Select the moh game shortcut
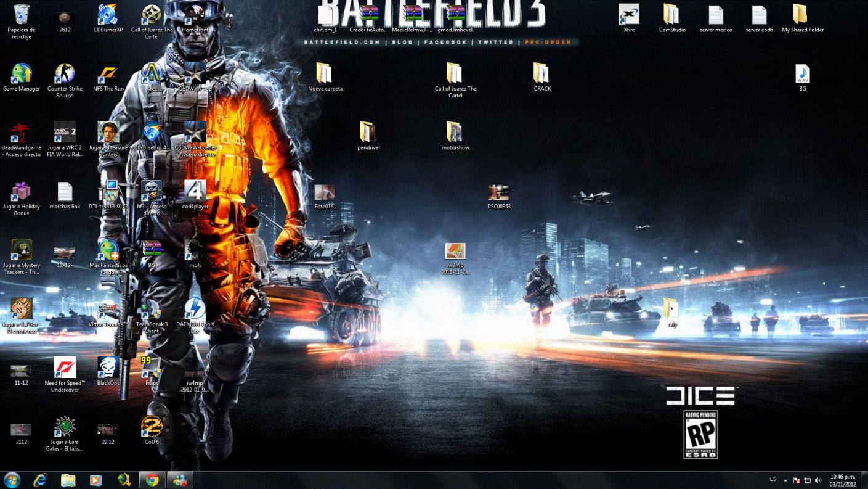 [x=195, y=250]
